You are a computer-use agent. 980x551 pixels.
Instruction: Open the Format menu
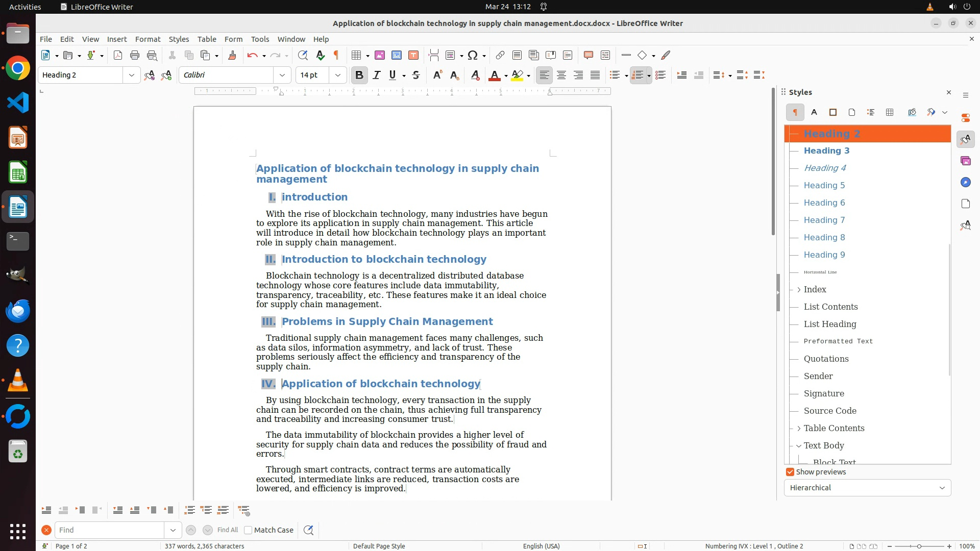pos(148,39)
